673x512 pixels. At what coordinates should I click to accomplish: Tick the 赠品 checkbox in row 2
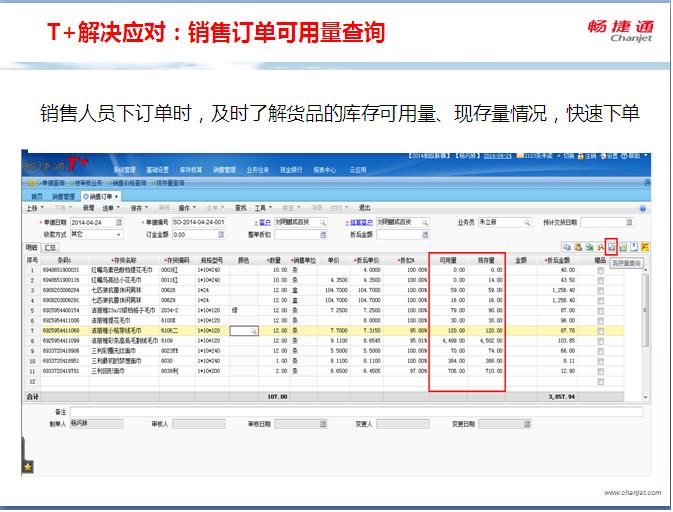click(x=600, y=281)
